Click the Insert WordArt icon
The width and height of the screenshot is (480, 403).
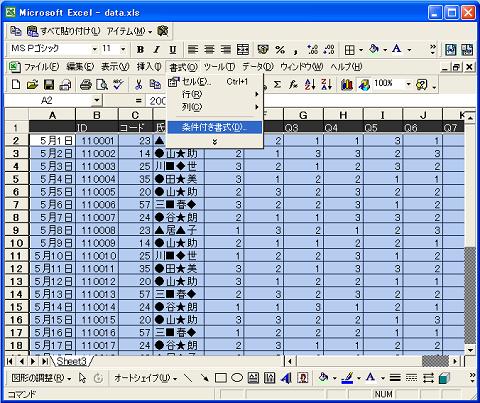pyautogui.click(x=286, y=378)
